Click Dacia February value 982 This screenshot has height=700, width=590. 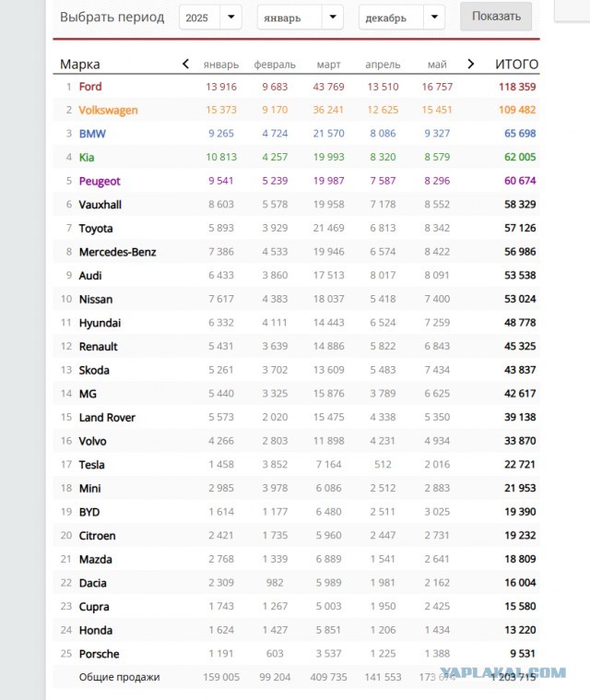tap(275, 584)
